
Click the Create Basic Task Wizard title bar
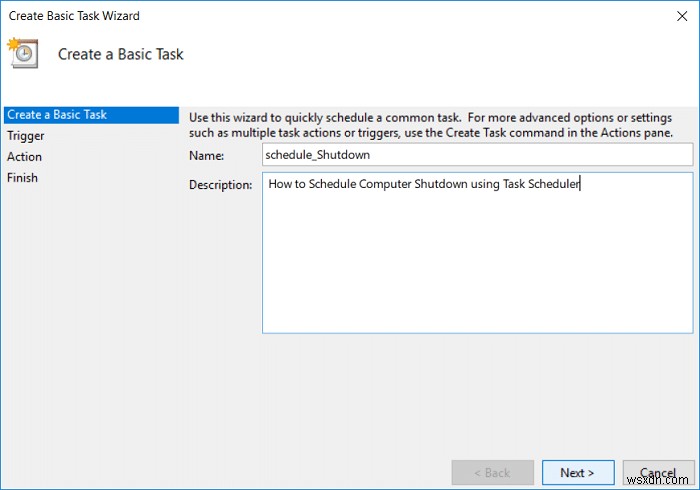(x=300, y=15)
